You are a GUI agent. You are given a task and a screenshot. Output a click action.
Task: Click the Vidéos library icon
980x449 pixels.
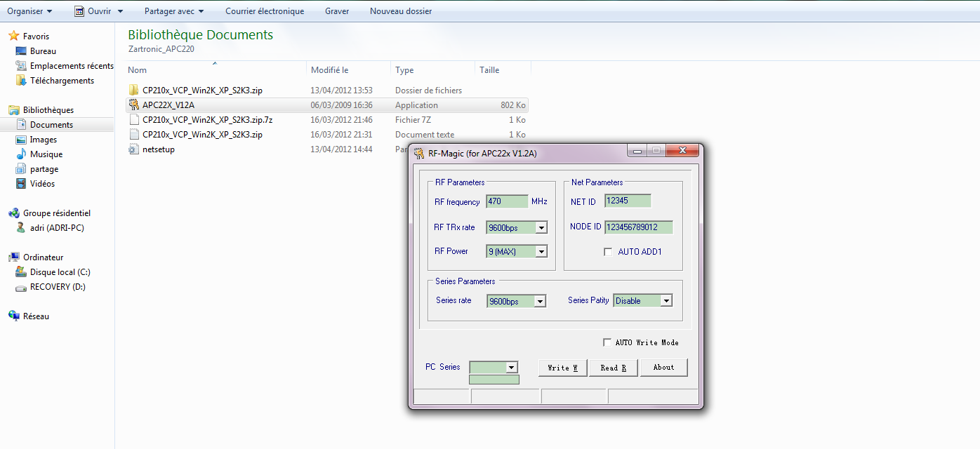pos(21,183)
